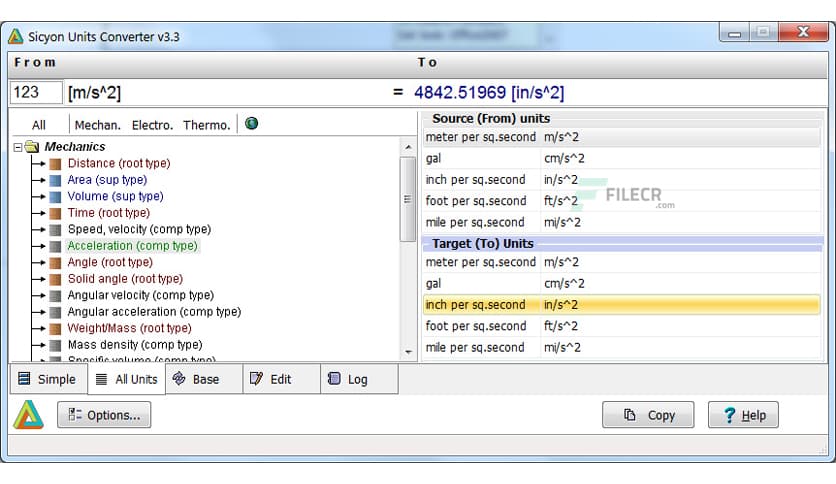Click the scroll up arrow of tree scrollbar
This screenshot has width=836, height=484.
[x=408, y=147]
